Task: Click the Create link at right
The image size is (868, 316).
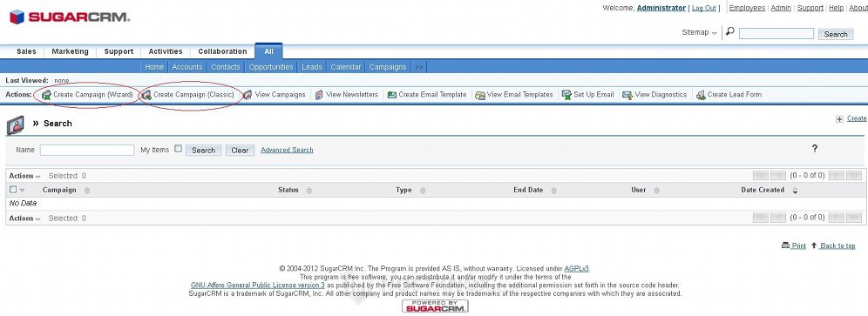Action: point(857,118)
